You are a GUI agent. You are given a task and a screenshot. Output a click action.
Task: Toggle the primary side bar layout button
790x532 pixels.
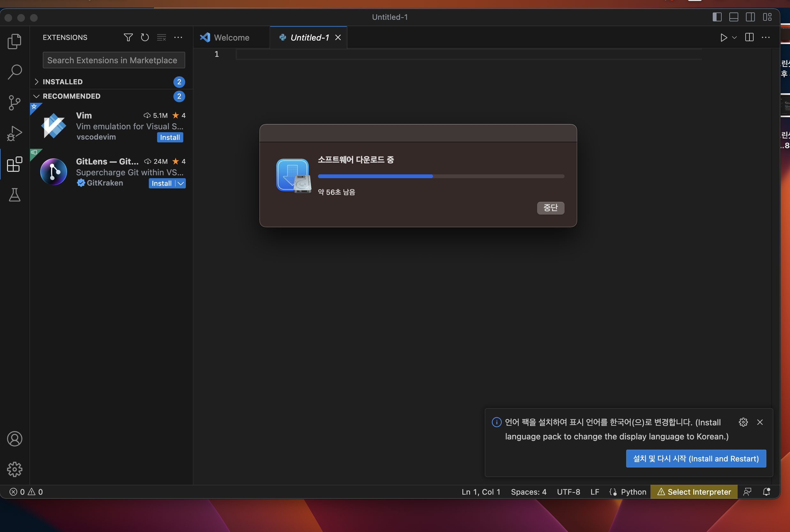coord(717,17)
